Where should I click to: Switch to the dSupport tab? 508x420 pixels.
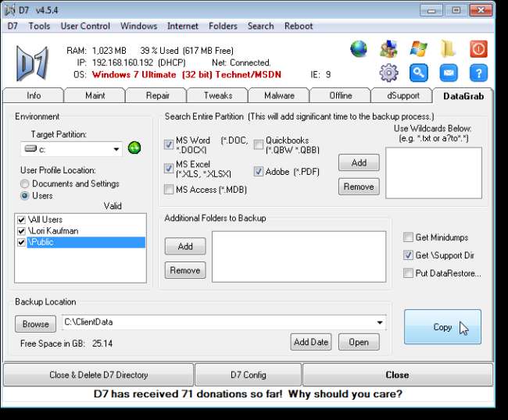pyautogui.click(x=403, y=96)
